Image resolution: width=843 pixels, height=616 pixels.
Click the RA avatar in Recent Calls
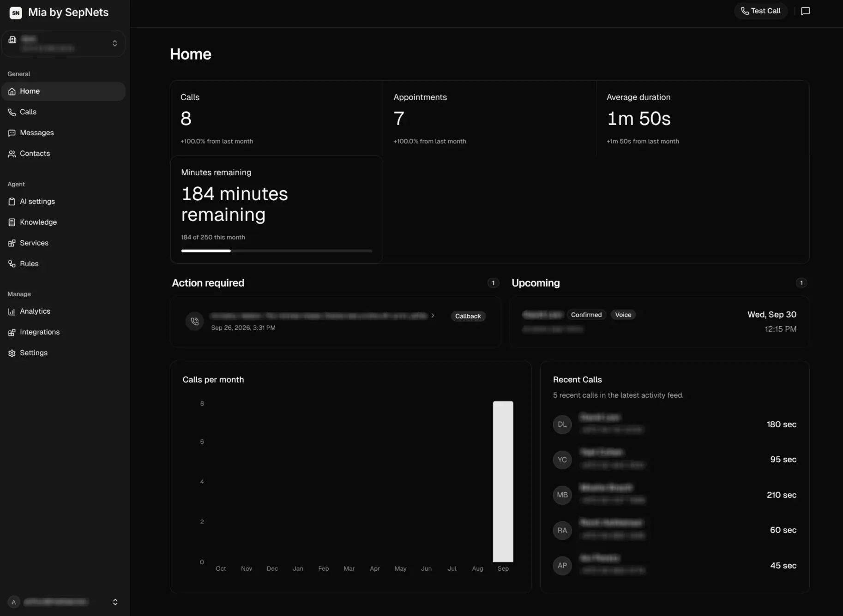[562, 531]
